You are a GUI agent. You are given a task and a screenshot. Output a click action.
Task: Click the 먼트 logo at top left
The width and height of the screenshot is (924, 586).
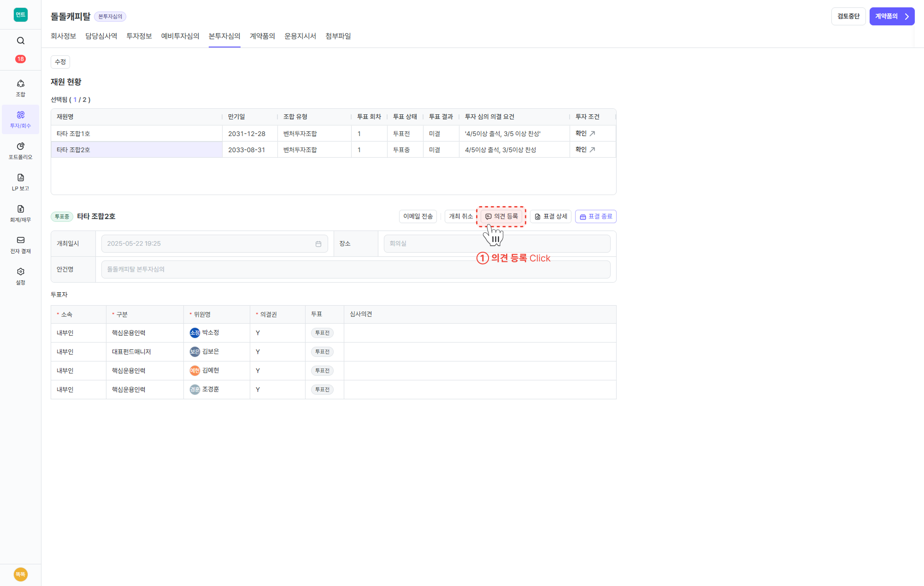point(20,15)
